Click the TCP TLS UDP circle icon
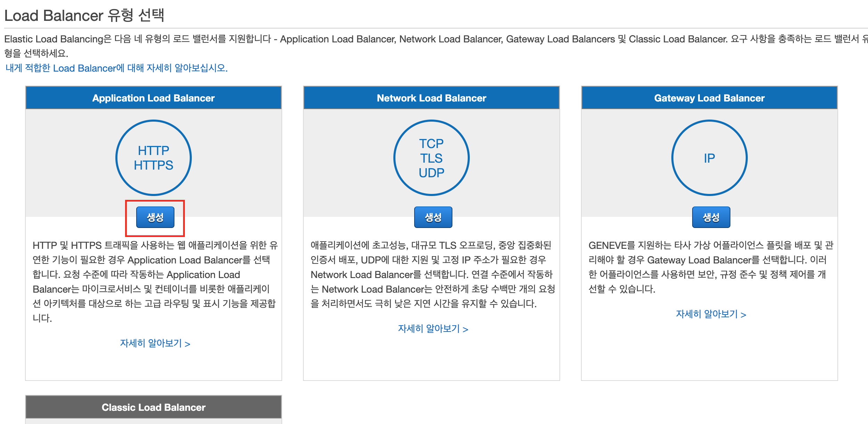The height and width of the screenshot is (424, 868). pos(431,158)
